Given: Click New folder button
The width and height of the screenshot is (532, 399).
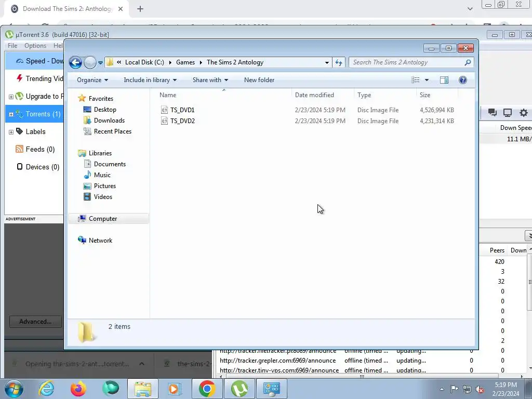Looking at the screenshot, I should (259, 80).
